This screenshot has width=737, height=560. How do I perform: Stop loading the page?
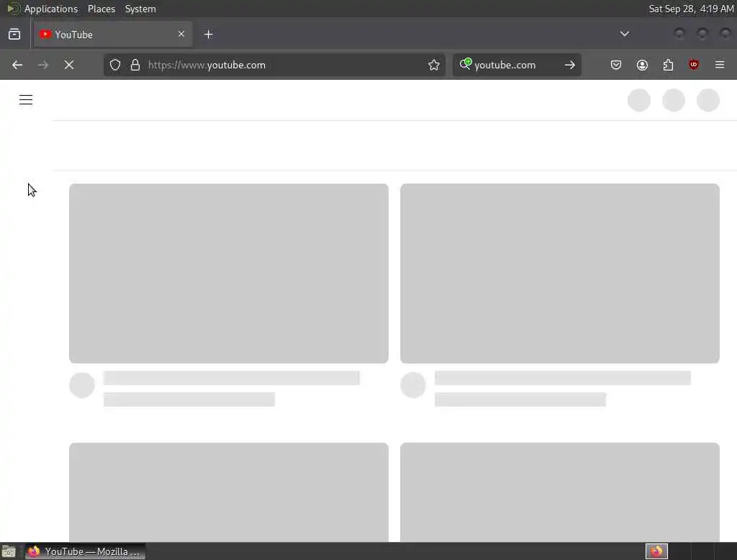69,65
